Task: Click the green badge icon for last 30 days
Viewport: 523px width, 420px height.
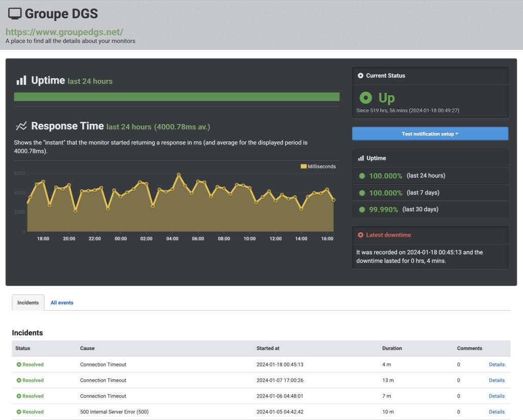Action: point(362,209)
